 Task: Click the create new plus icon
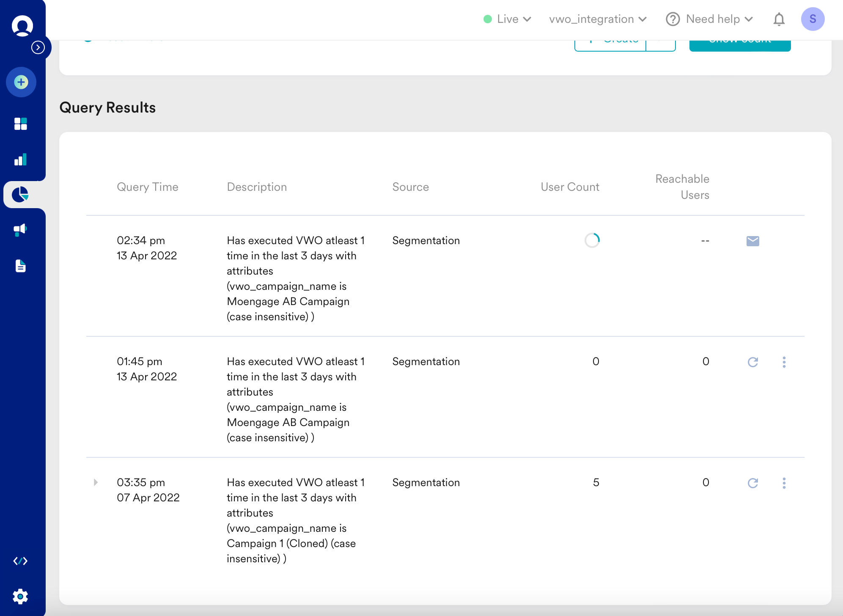coord(21,82)
